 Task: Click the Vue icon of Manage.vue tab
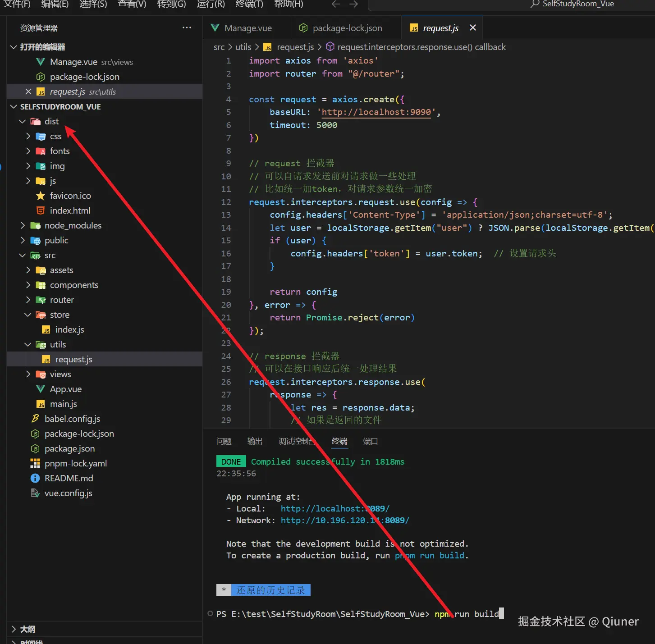pyautogui.click(x=215, y=28)
